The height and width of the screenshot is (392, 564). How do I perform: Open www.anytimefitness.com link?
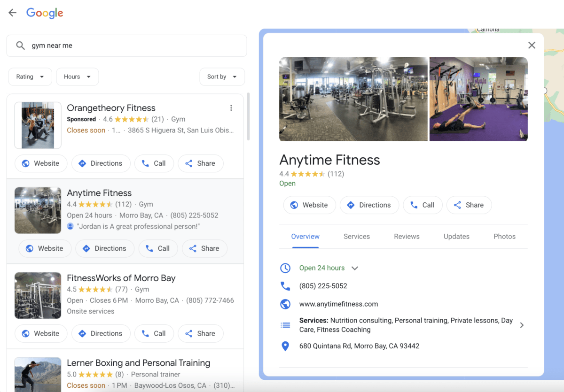coord(338,304)
